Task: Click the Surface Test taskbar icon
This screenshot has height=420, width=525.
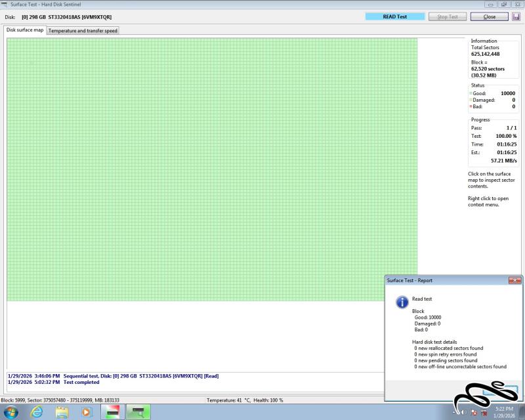Action: tap(138, 411)
